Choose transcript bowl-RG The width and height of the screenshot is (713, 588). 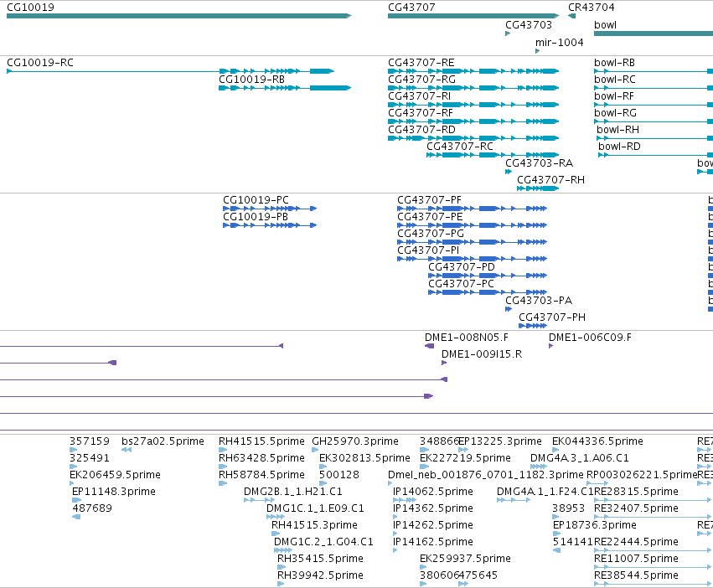pos(654,121)
